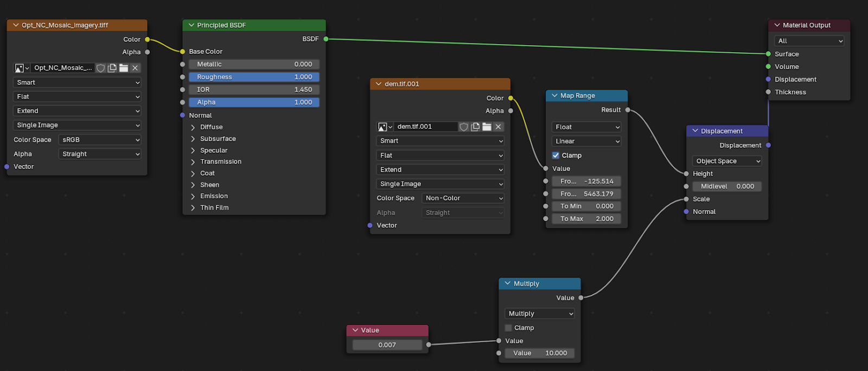868x371 pixels.
Task: Open folder icon in Opt_NC_Mosaic node
Action: [124, 68]
